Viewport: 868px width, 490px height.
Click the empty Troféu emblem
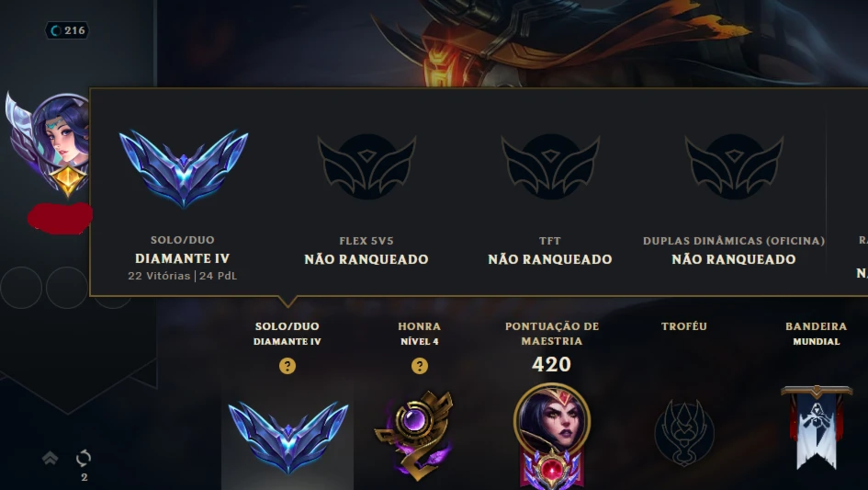pos(684,432)
